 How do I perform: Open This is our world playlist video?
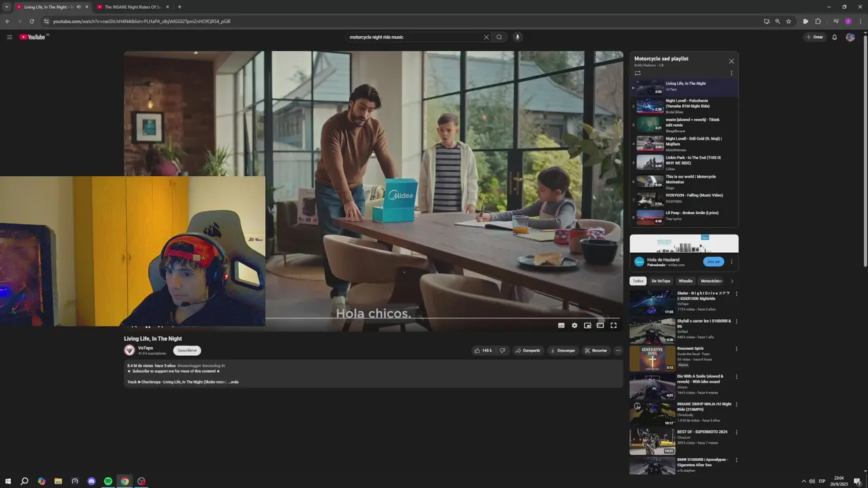click(x=684, y=182)
